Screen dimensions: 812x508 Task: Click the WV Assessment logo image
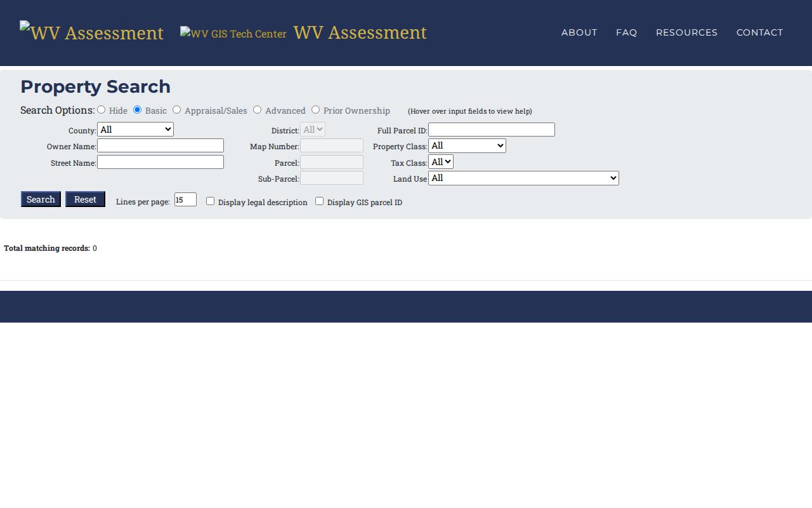click(x=91, y=33)
